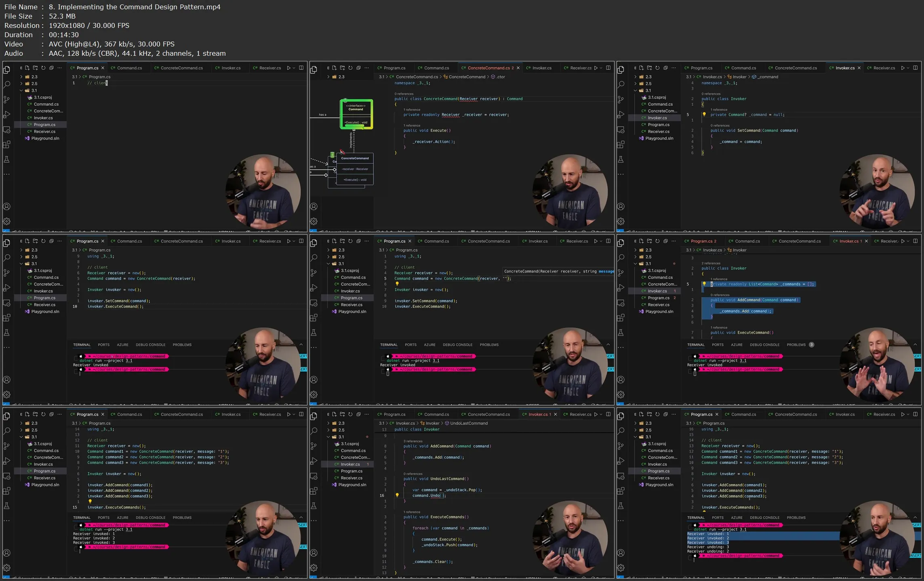
Task: Open run dropdown arrow in top-left frame
Action: pyautogui.click(x=294, y=68)
